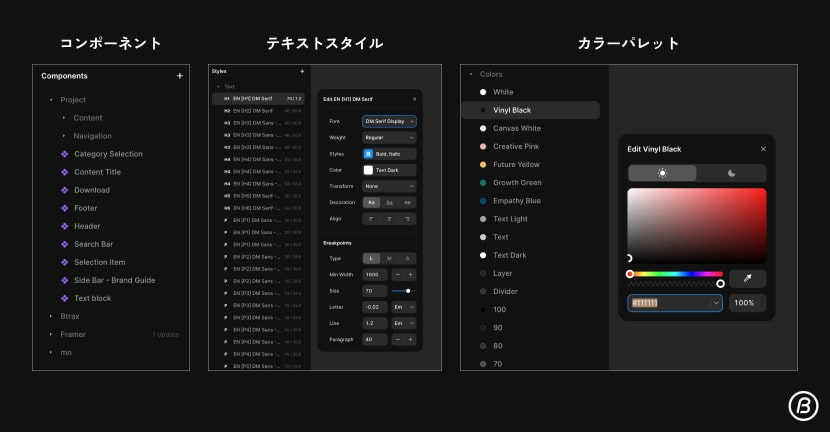Increase Paragraph spacing with the plus button
The image size is (830, 432).
(410, 339)
